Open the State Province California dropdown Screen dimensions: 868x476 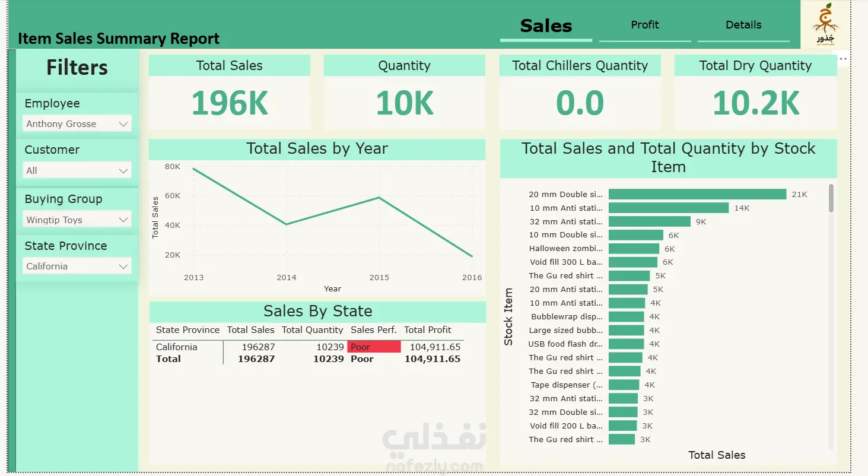tap(77, 266)
